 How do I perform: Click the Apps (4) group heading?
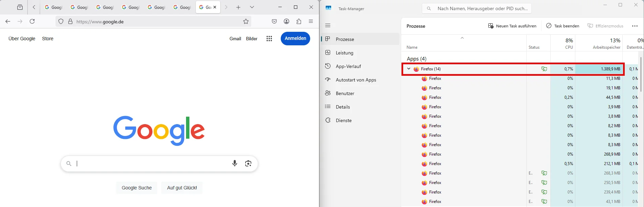pyautogui.click(x=416, y=59)
